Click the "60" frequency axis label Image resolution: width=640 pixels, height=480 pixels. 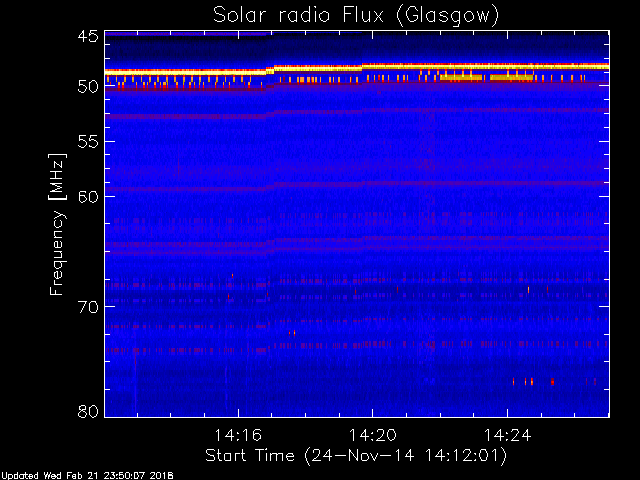tap(88, 197)
